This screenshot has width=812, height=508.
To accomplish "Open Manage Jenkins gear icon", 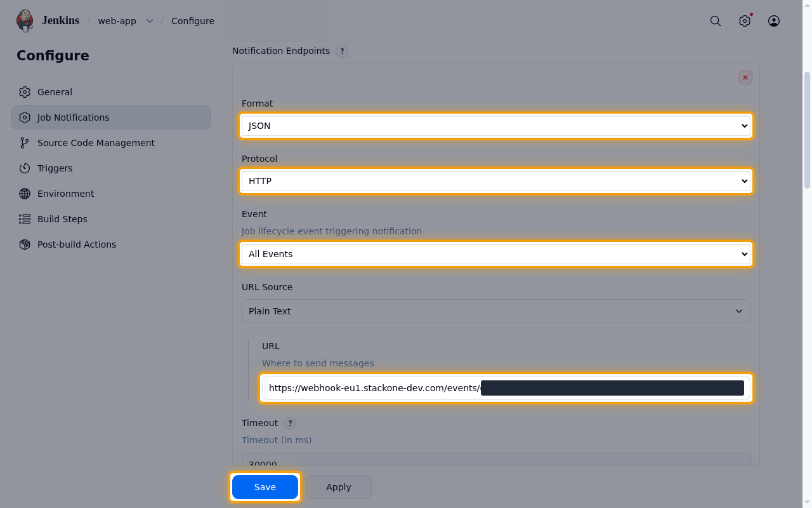I will pyautogui.click(x=745, y=21).
